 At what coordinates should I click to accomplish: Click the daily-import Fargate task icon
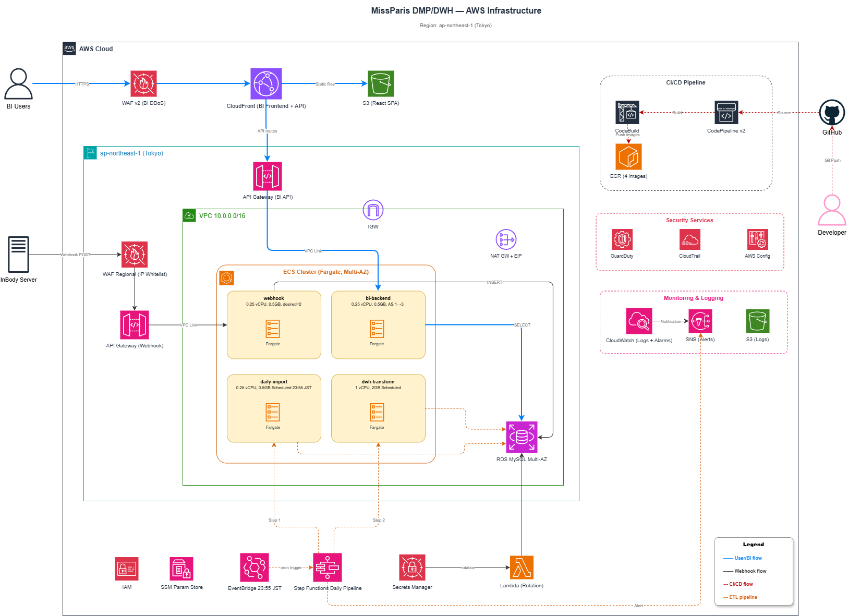(273, 413)
